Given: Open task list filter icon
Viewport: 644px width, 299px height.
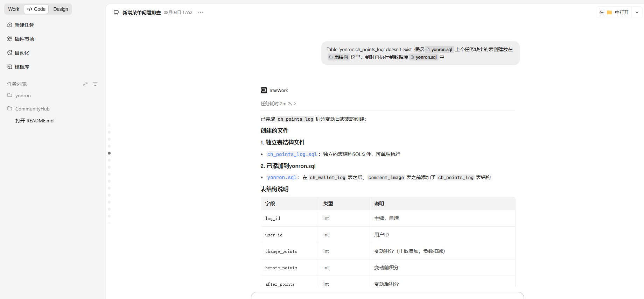Looking at the screenshot, I should pyautogui.click(x=95, y=84).
